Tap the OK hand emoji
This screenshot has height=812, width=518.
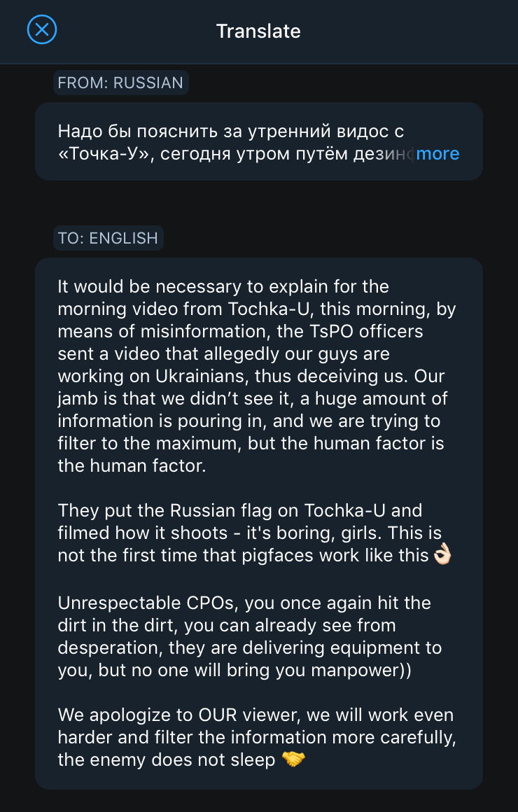[x=442, y=555]
